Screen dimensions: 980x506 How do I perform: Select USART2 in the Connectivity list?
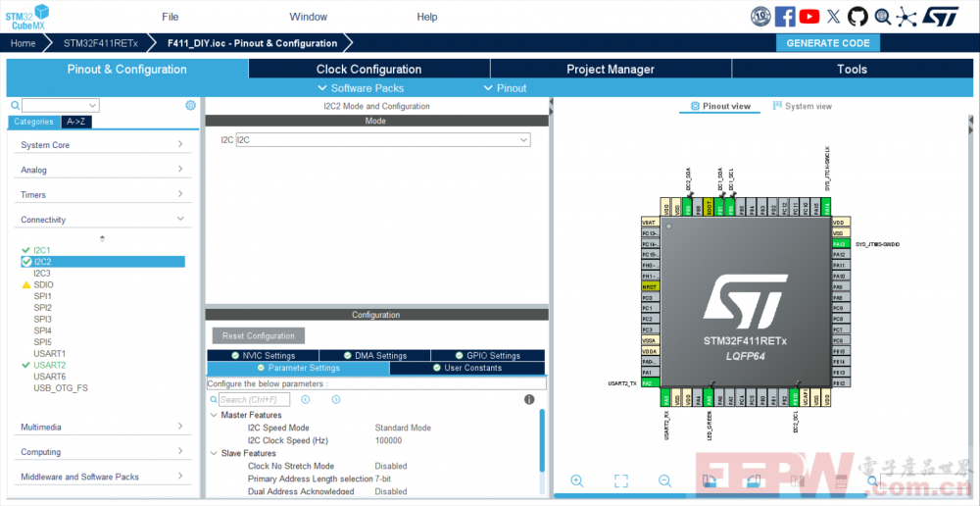49,365
